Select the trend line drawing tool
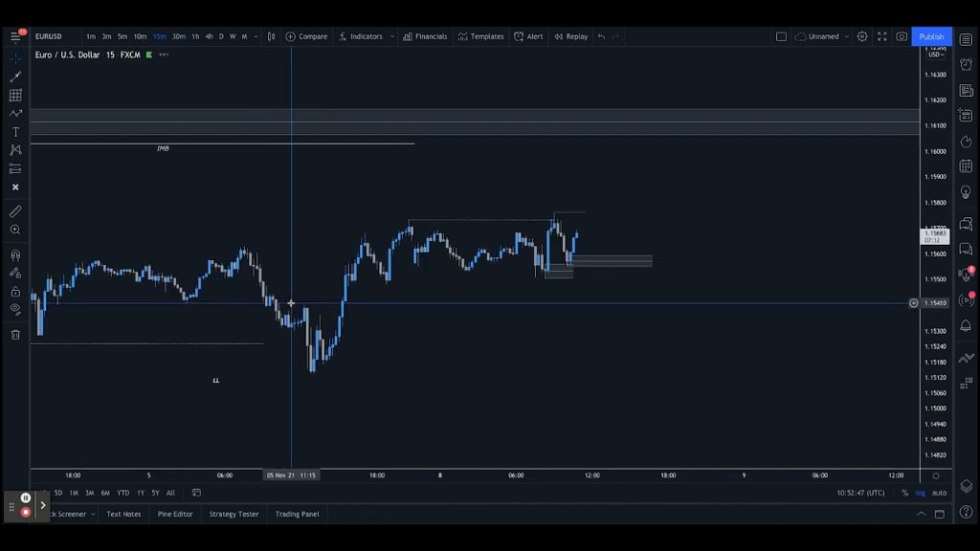The image size is (980, 551). coord(15,77)
